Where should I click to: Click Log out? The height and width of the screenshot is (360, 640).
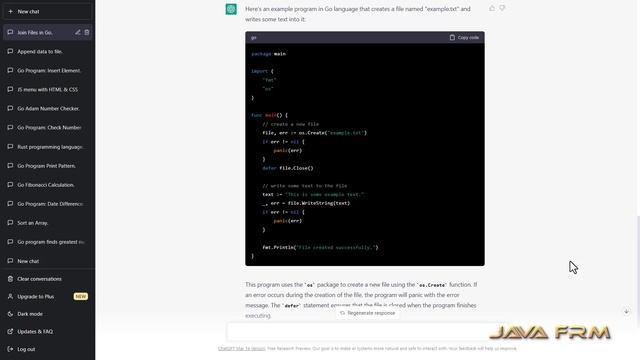pos(47,349)
